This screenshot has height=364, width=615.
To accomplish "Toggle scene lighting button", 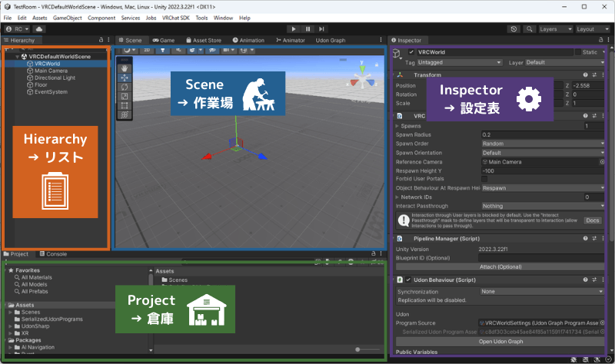I will pos(163,50).
